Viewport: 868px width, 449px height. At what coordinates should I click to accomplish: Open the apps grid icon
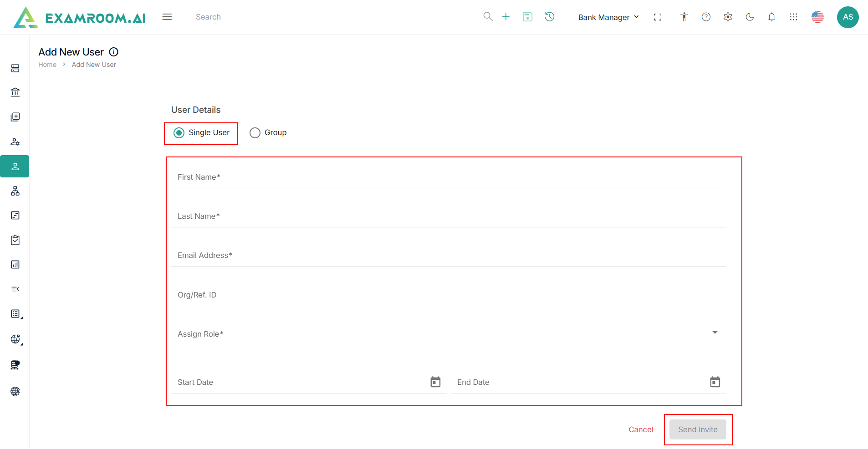[x=793, y=17]
